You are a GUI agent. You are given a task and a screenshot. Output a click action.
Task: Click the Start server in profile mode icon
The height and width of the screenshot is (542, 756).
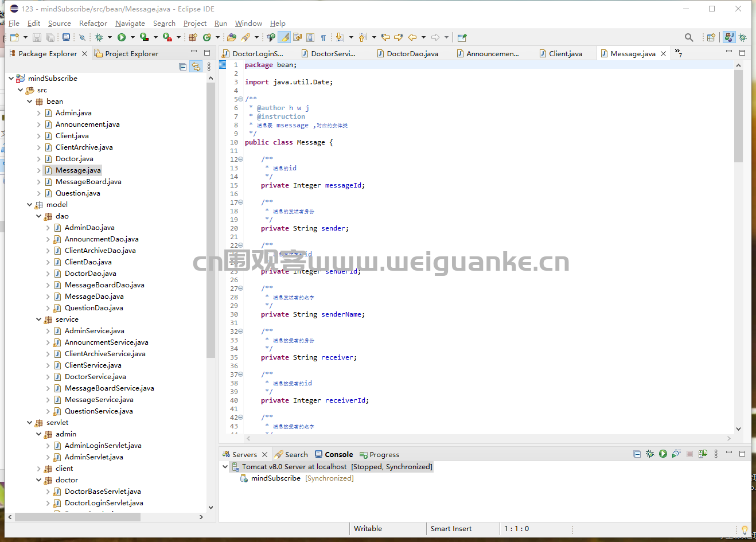pyautogui.click(x=676, y=454)
